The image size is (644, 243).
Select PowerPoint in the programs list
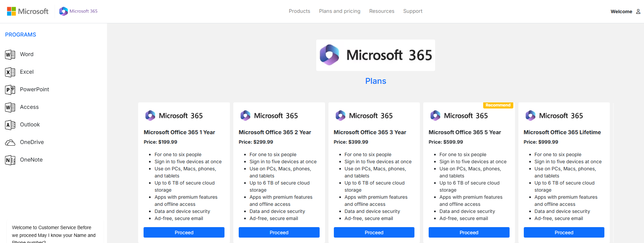pos(35,90)
